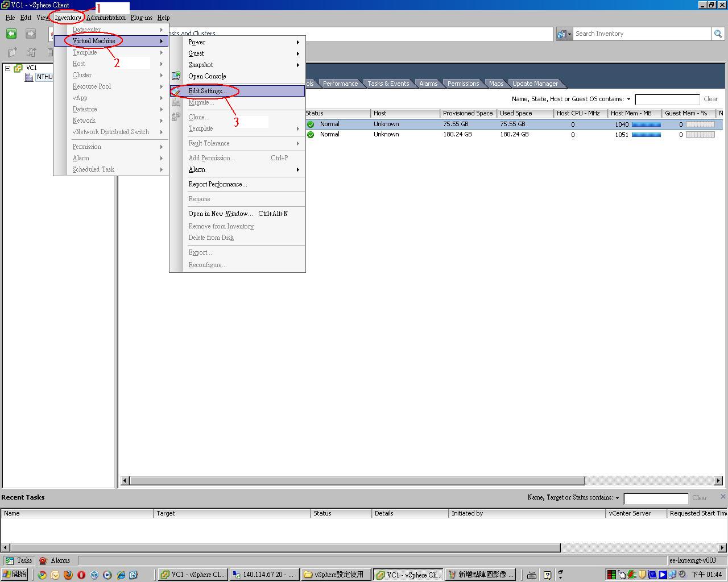Viewport: 728px width, 582px height.
Task: Switch to the Performance tab
Action: coord(340,84)
